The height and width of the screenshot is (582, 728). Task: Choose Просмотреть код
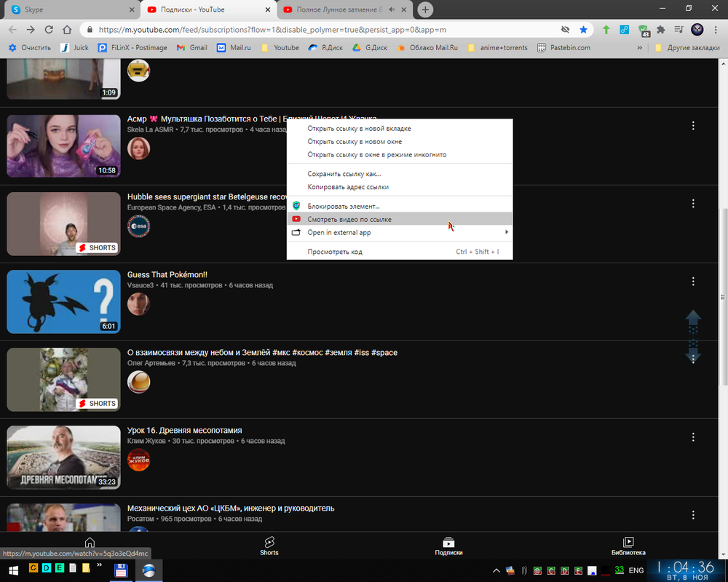click(400, 252)
